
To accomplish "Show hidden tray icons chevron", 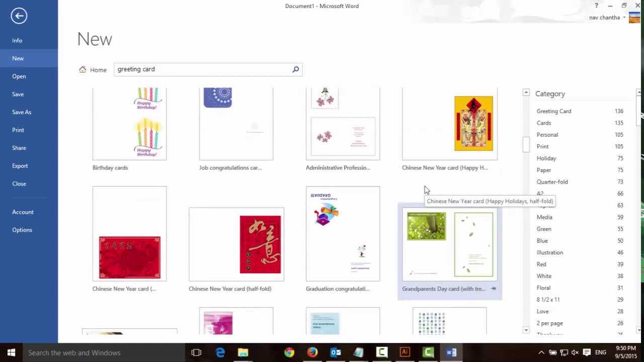I will (x=541, y=352).
